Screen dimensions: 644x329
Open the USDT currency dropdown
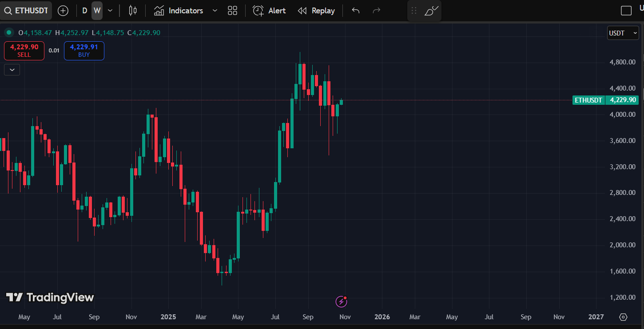coord(623,33)
